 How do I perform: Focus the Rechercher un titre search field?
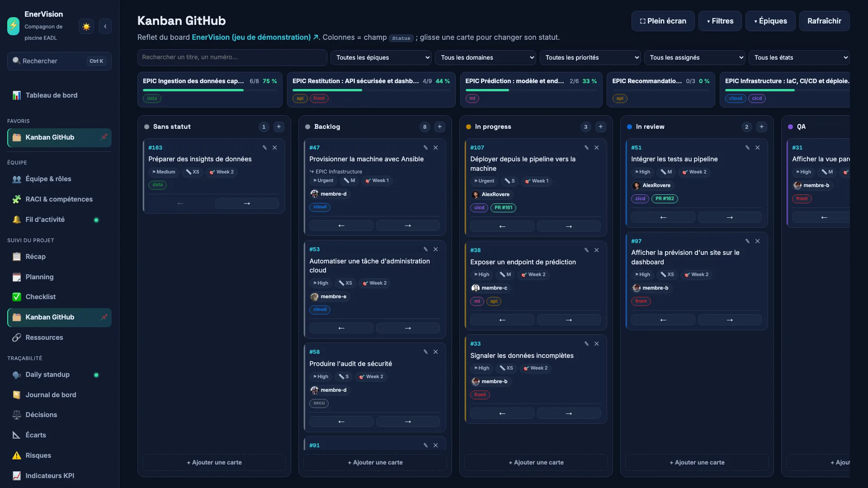coord(232,57)
